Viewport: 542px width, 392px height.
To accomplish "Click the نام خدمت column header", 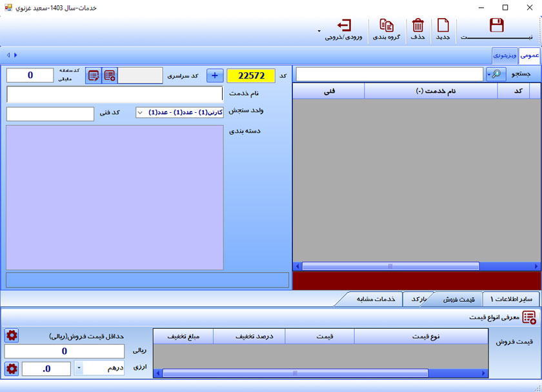I will click(x=431, y=92).
